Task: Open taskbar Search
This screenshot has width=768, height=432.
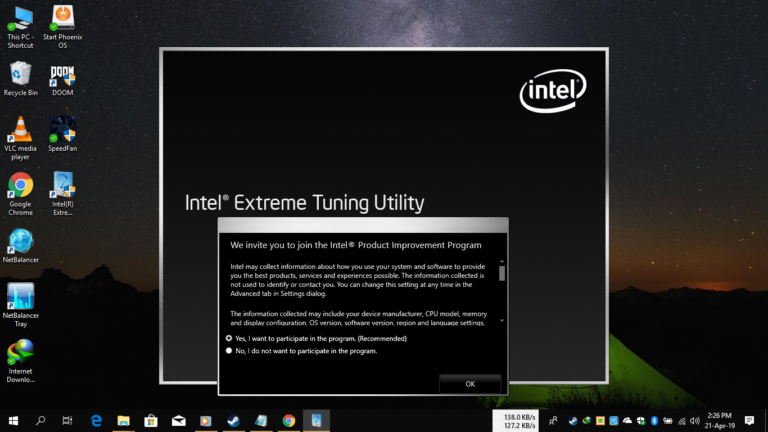Action: [x=40, y=421]
